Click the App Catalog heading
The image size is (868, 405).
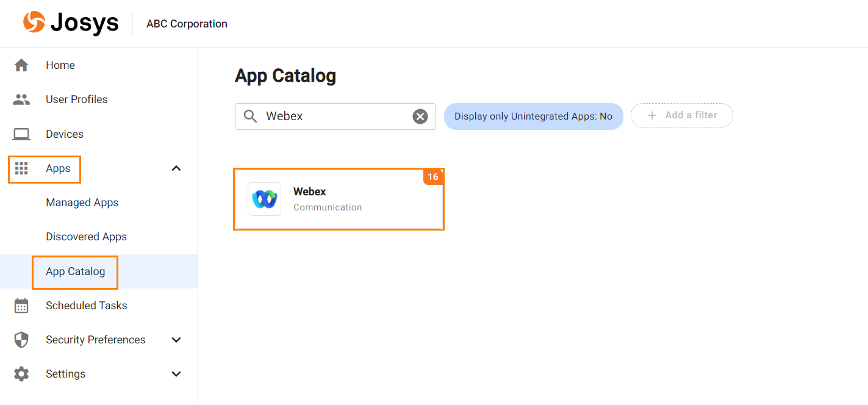[285, 76]
